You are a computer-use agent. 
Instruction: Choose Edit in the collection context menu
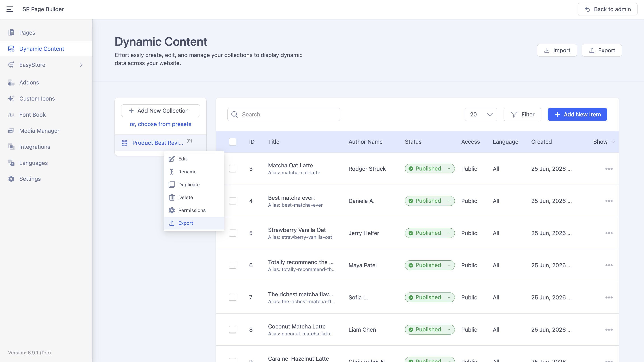click(x=194, y=159)
